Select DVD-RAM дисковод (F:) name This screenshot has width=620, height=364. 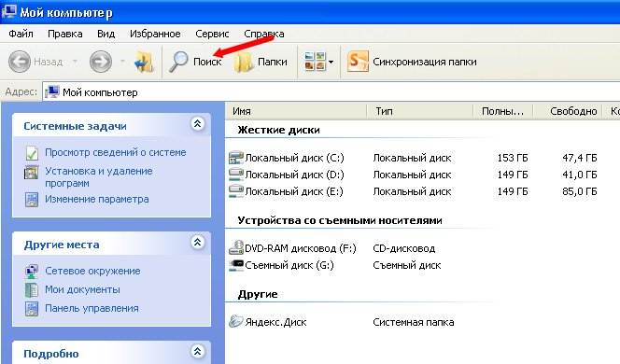300,248
